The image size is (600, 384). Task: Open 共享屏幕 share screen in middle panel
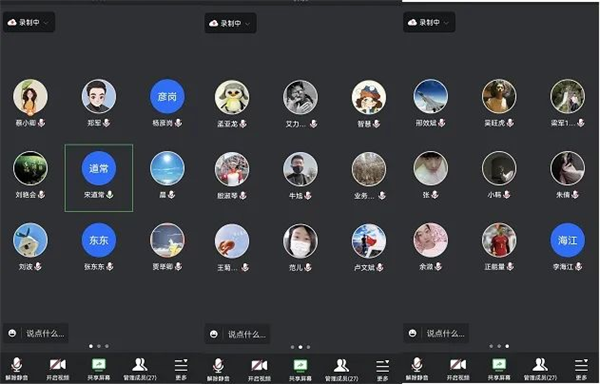pos(300,369)
